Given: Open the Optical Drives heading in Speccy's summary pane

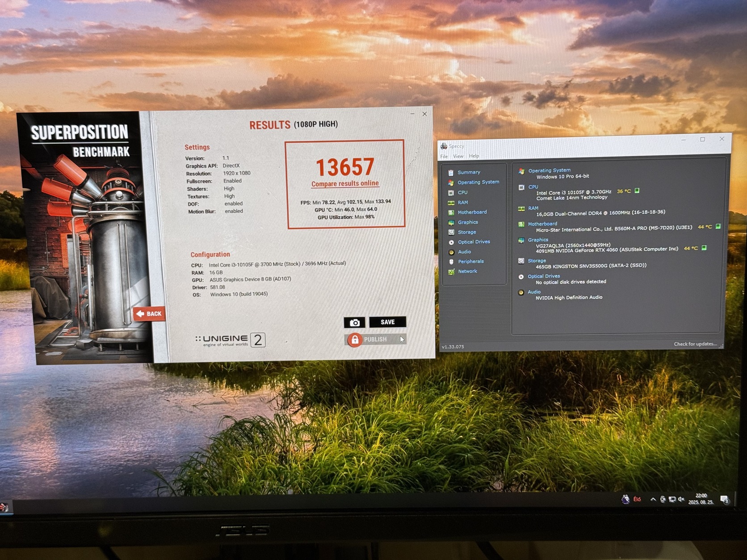Looking at the screenshot, I should coord(544,276).
